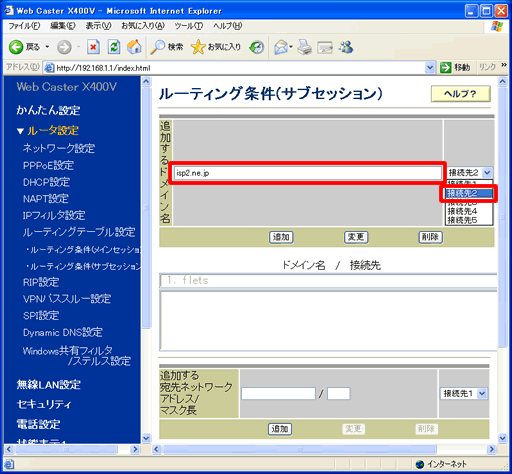Open お気に入り(A) menu
512x474 pixels.
tap(143, 26)
